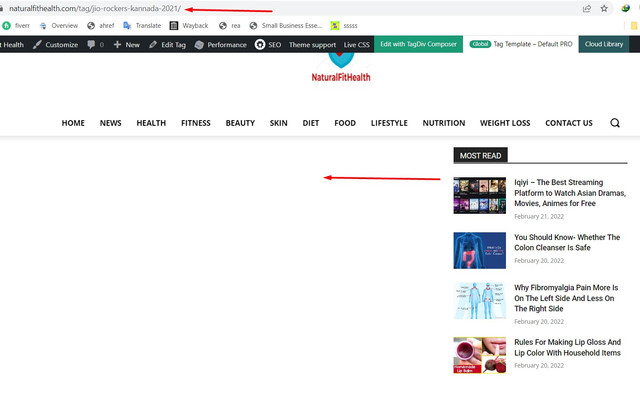Click Edit Tag in the admin bar
The height and width of the screenshot is (395, 640).
[167, 44]
